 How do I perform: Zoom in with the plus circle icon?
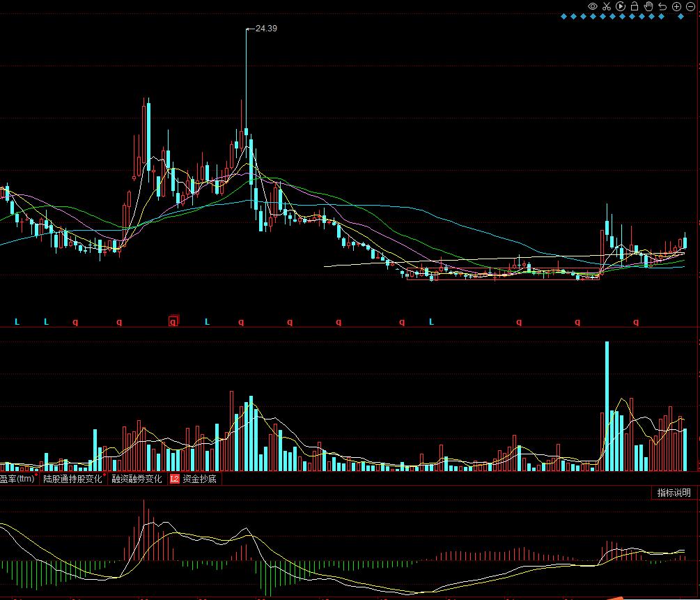point(677,6)
